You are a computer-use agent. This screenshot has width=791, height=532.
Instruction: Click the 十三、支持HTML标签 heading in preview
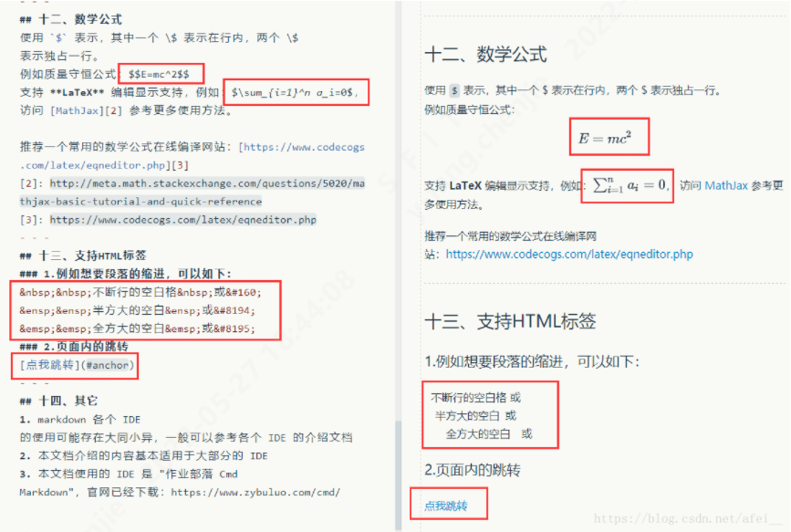coord(511,321)
